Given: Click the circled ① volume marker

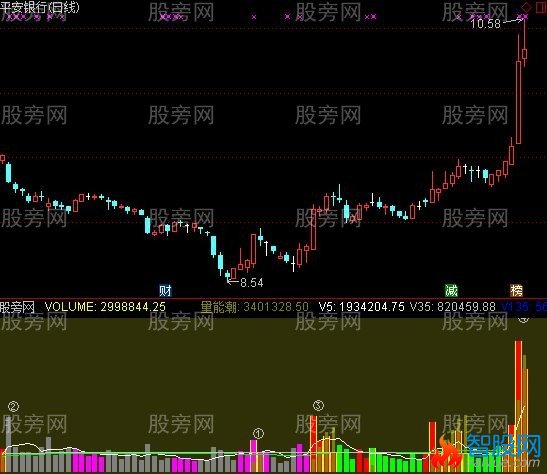Looking at the screenshot, I should (258, 434).
